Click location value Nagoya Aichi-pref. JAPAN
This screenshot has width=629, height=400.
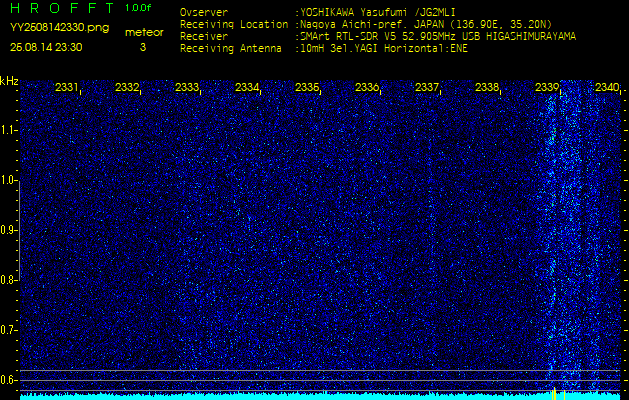(375, 24)
